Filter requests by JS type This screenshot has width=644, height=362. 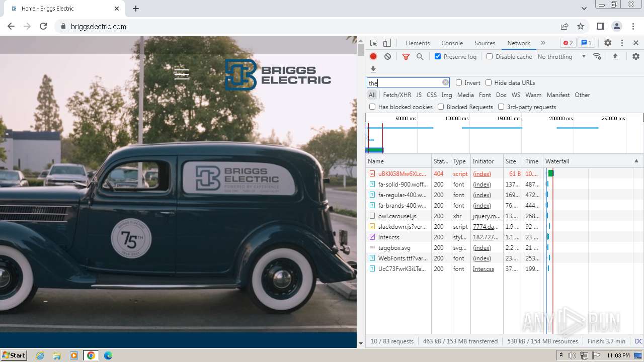(x=419, y=95)
